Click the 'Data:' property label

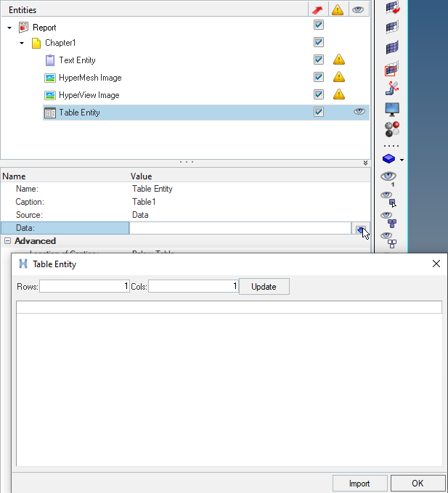25,228
